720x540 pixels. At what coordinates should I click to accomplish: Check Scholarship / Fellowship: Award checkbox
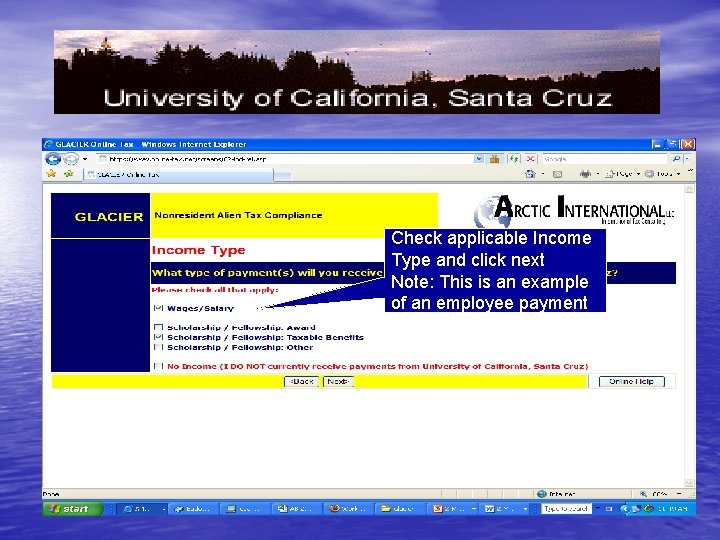coord(158,327)
